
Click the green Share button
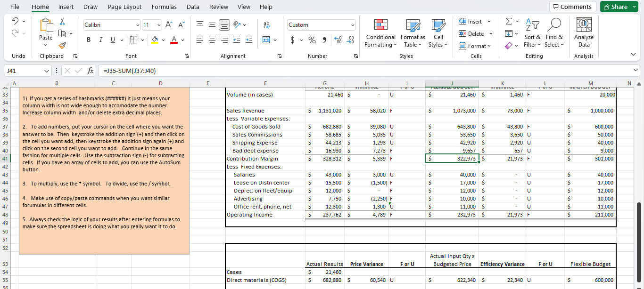(619, 7)
